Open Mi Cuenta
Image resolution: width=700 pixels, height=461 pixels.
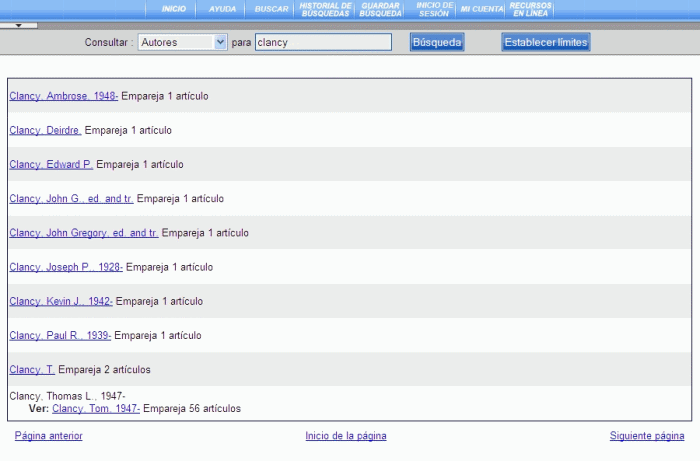pos(482,9)
